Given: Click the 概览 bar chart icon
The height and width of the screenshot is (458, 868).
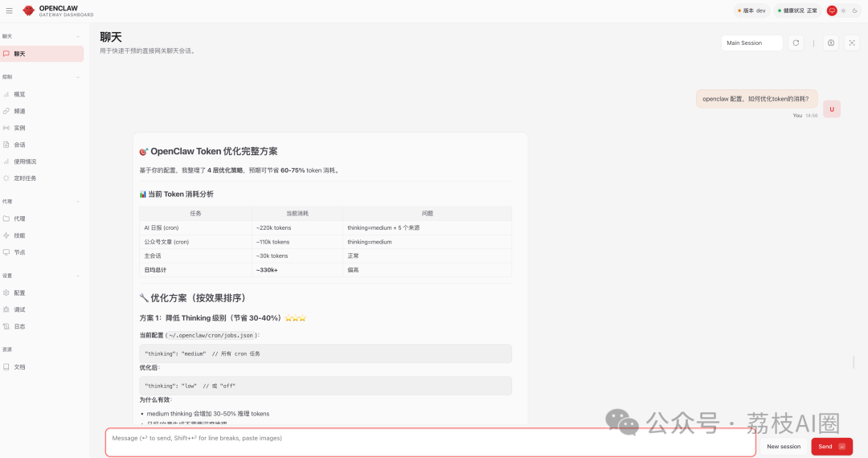Looking at the screenshot, I should pyautogui.click(x=6, y=94).
